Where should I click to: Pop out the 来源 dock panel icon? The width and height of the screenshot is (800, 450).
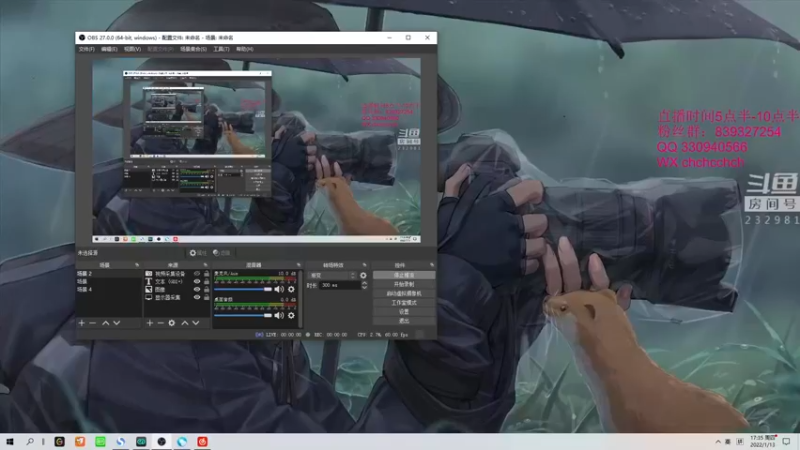coord(205,265)
